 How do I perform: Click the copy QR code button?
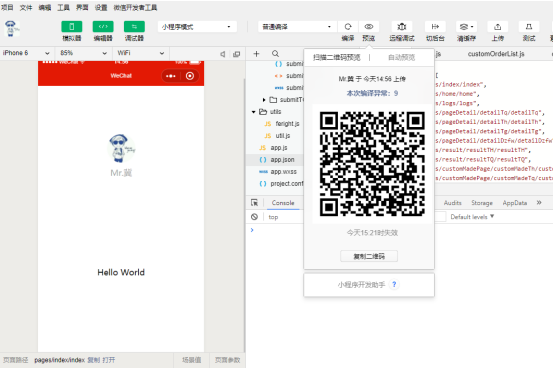coord(369,256)
